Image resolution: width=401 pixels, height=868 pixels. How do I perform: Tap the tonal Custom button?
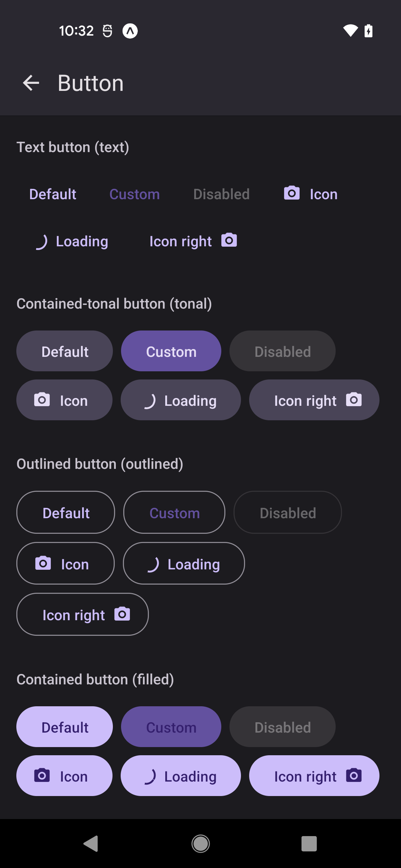click(x=171, y=351)
